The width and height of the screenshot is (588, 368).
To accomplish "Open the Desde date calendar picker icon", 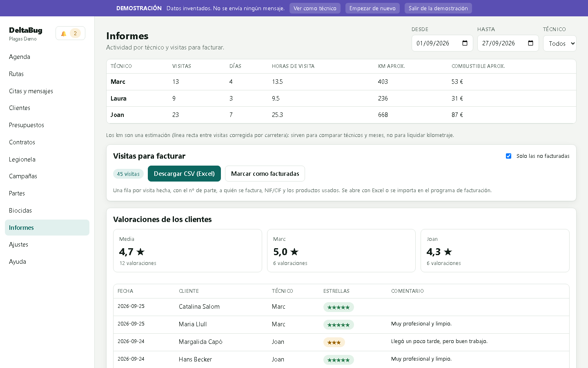I will point(465,43).
